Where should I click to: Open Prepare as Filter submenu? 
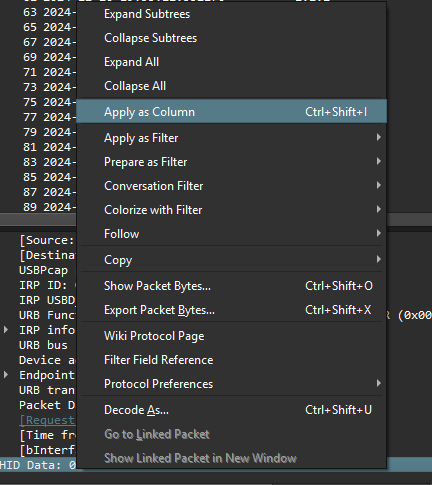(231, 162)
